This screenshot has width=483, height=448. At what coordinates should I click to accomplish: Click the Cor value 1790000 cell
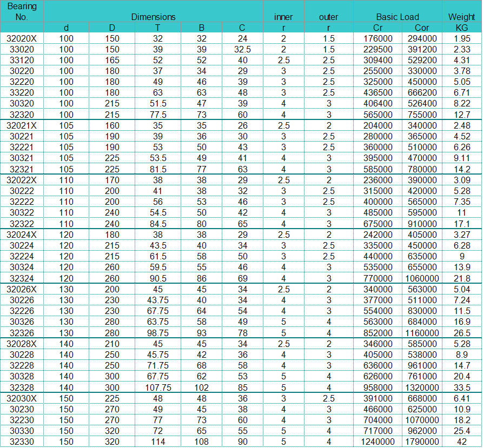tap(422, 442)
